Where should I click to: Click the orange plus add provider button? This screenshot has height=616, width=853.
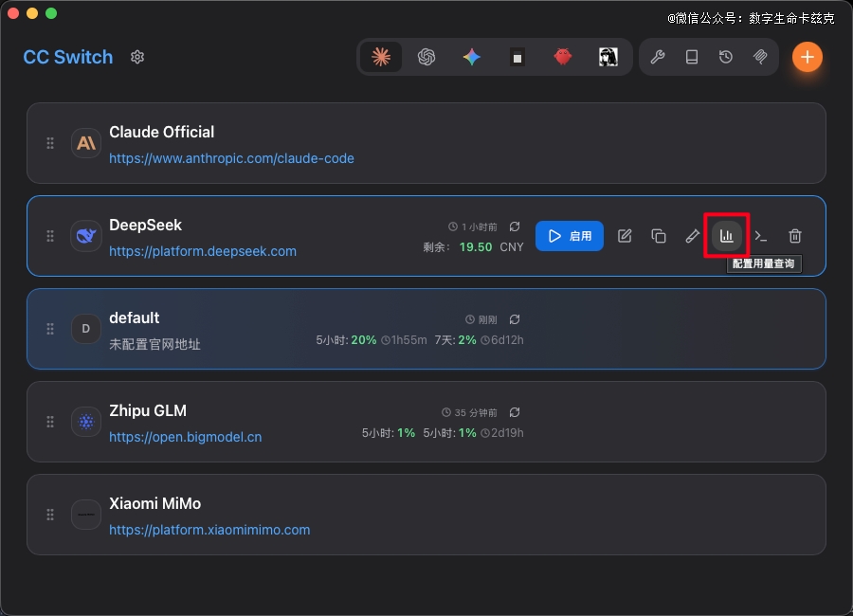[807, 57]
